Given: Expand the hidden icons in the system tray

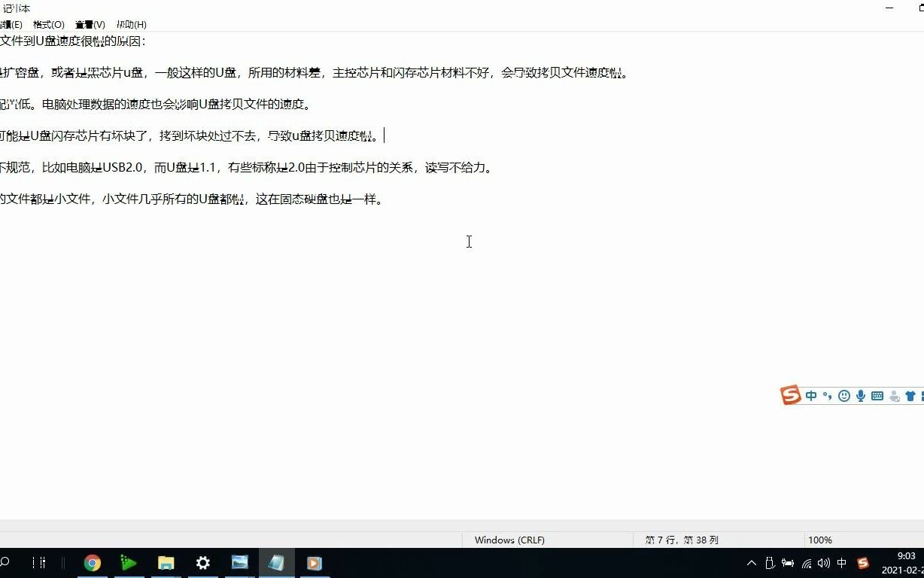Looking at the screenshot, I should [x=752, y=562].
